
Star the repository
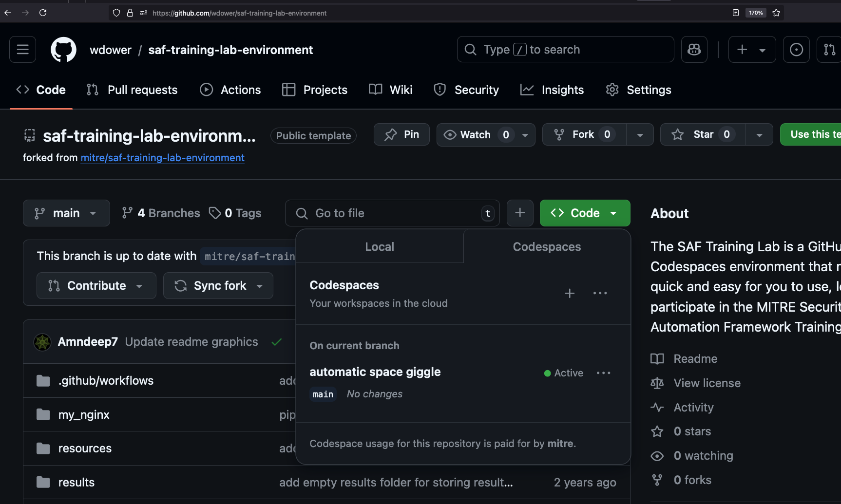click(703, 135)
